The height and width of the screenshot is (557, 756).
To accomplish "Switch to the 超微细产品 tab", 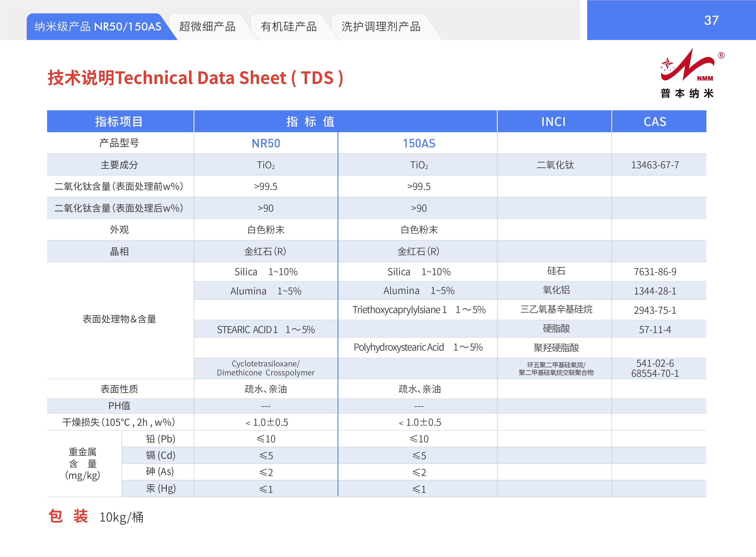I will click(207, 27).
